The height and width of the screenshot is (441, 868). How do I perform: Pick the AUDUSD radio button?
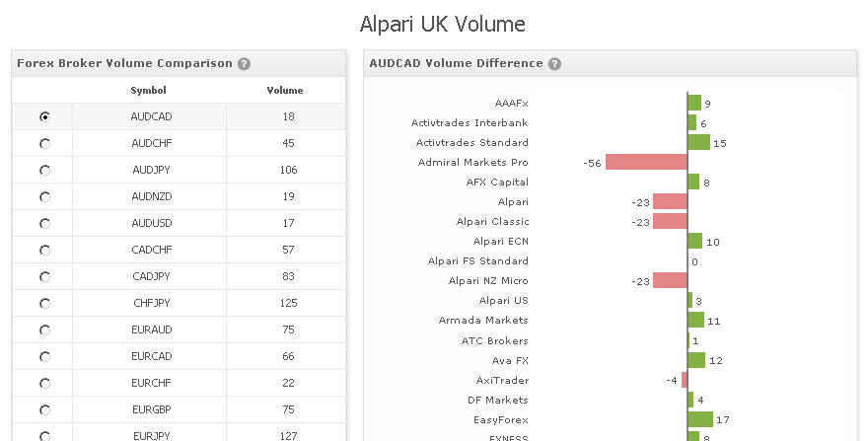(x=44, y=223)
